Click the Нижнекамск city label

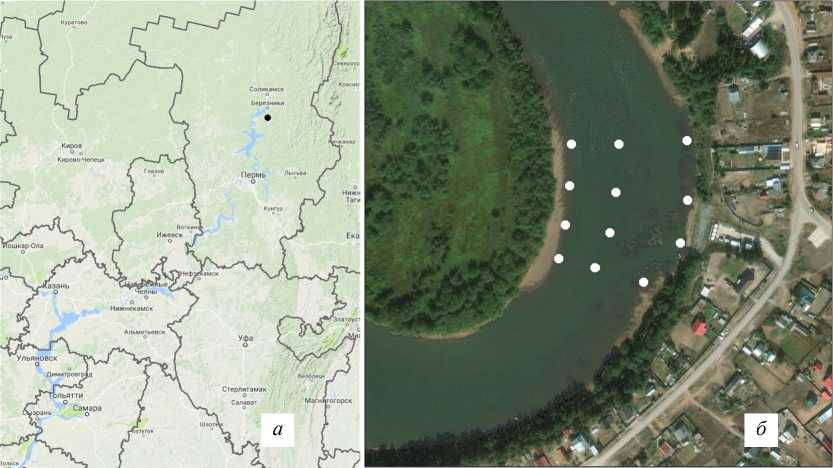coord(131,308)
